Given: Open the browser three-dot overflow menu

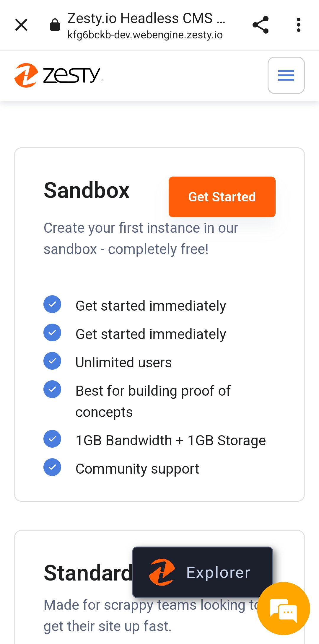Looking at the screenshot, I should tap(299, 25).
